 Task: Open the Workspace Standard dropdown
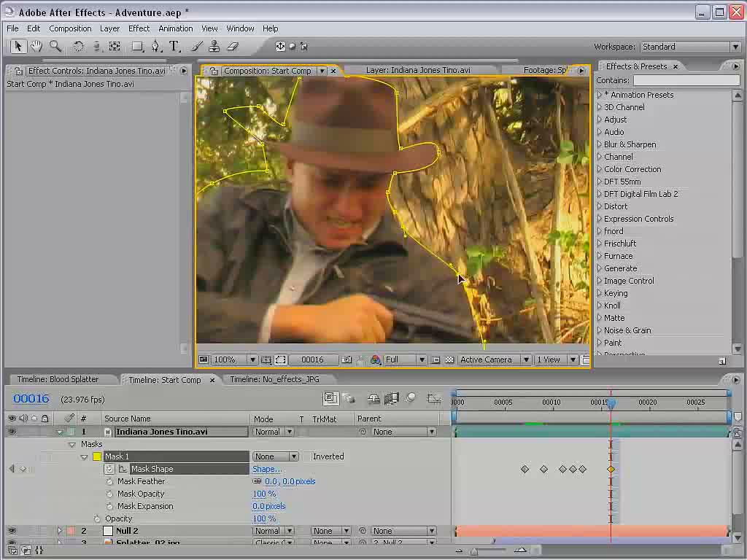click(x=690, y=47)
